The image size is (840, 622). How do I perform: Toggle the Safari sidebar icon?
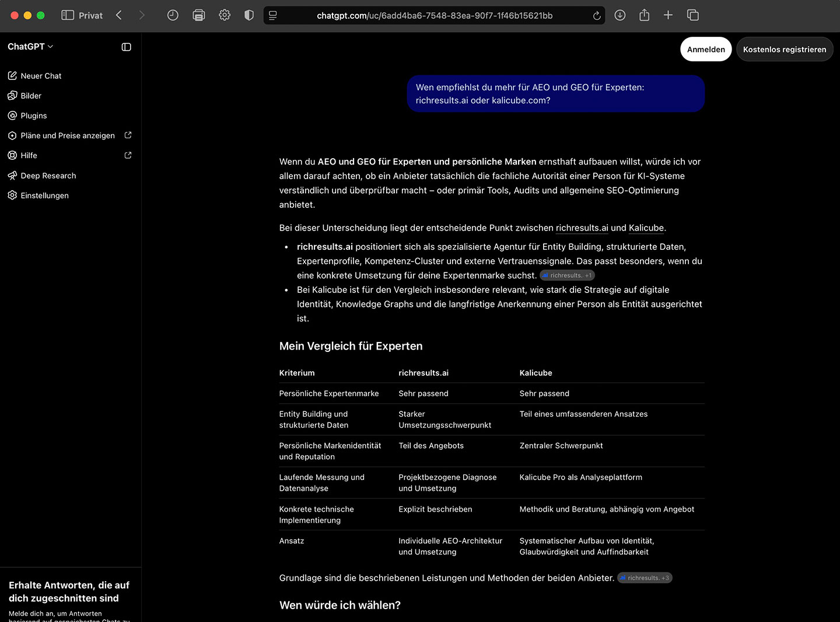coord(68,15)
